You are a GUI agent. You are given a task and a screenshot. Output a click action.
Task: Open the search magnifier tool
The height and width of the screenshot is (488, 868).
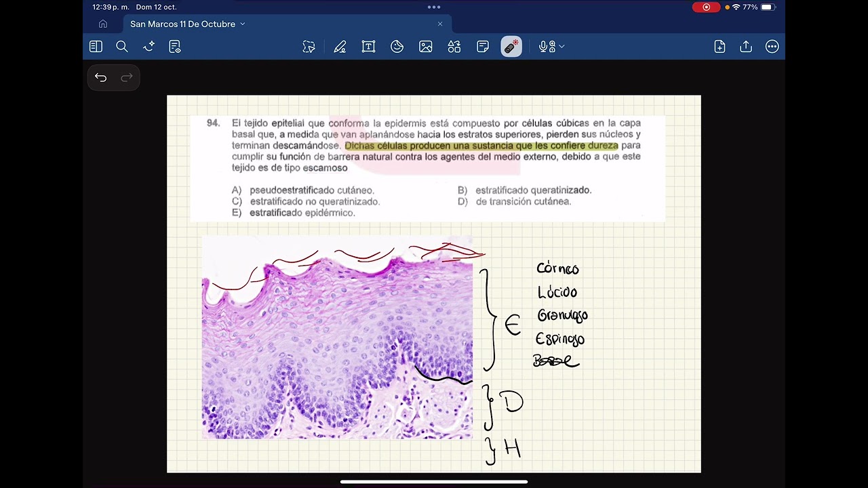(122, 47)
